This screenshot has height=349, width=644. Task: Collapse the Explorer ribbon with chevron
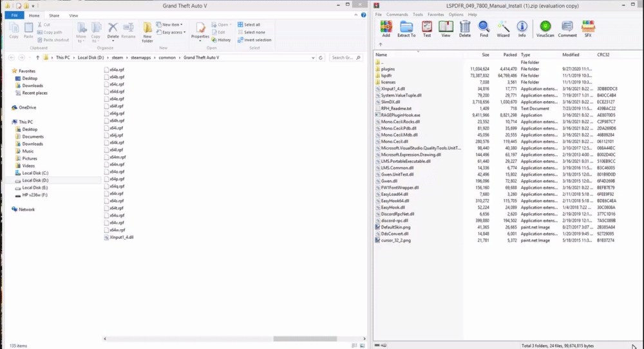tap(355, 15)
